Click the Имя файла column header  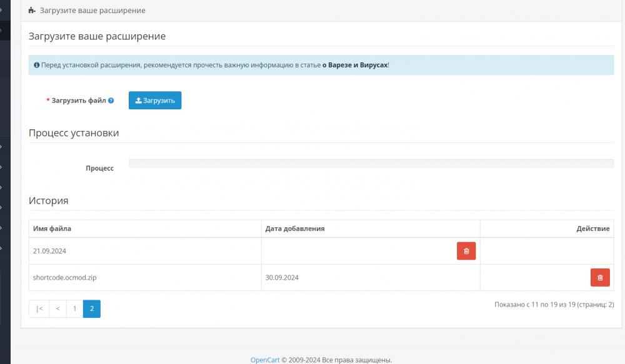52,229
